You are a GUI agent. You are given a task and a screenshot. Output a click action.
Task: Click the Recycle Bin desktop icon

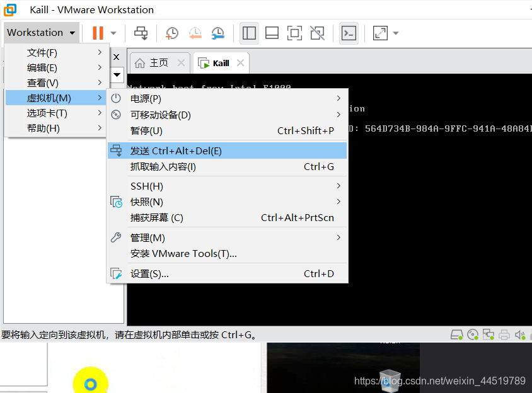tap(390, 381)
